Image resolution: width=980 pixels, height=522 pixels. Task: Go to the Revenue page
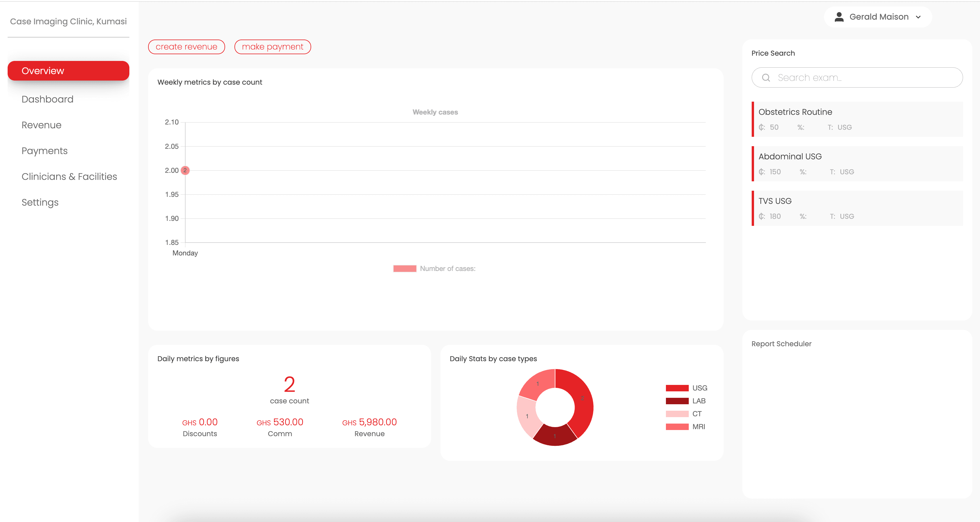tap(42, 125)
